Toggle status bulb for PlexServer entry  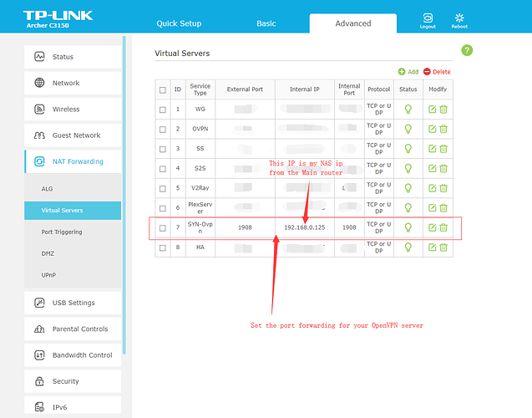coord(408,207)
